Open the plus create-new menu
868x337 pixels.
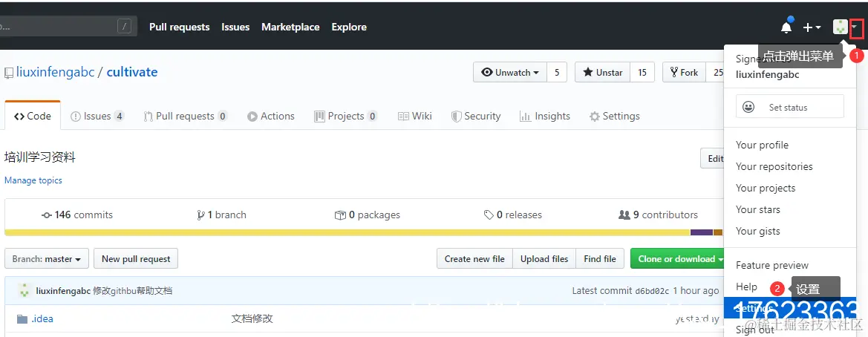click(812, 27)
